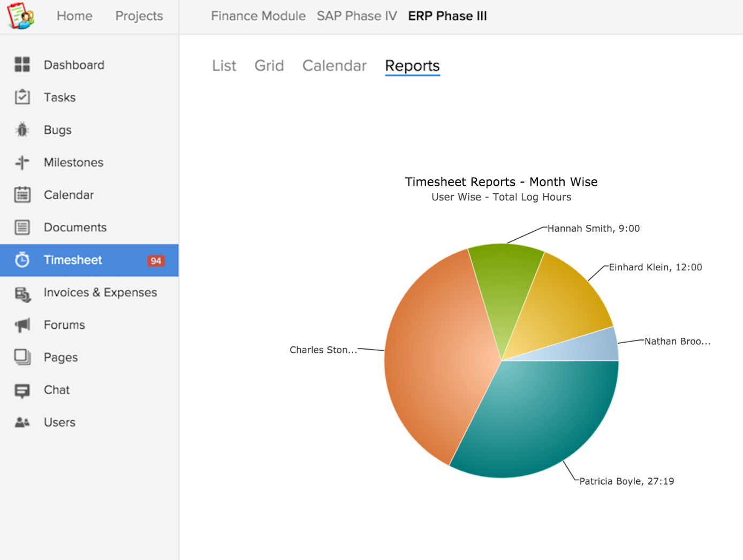743x560 pixels.
Task: Go to the Home page link
Action: (x=74, y=16)
